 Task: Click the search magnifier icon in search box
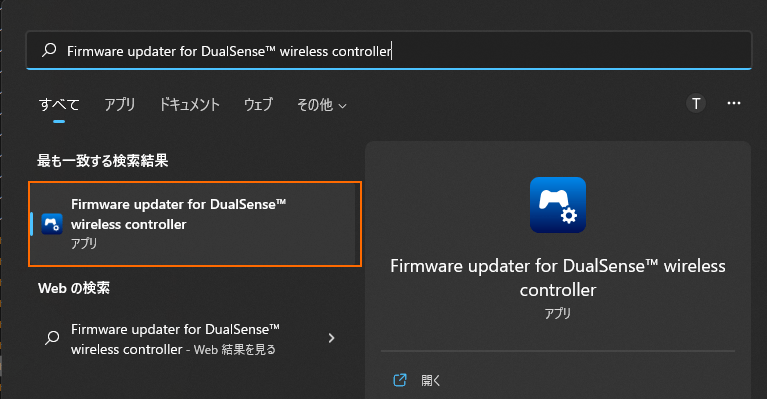pos(49,50)
